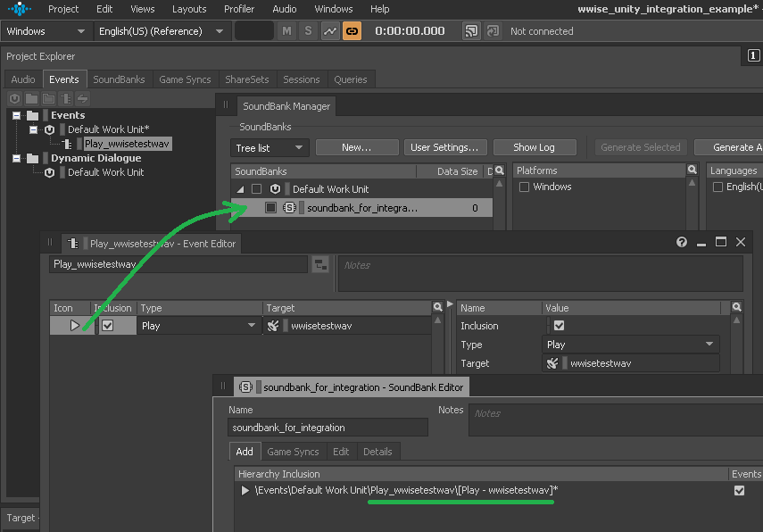Click the object reference icon beside event name
This screenshot has width=763, height=532.
click(320, 265)
